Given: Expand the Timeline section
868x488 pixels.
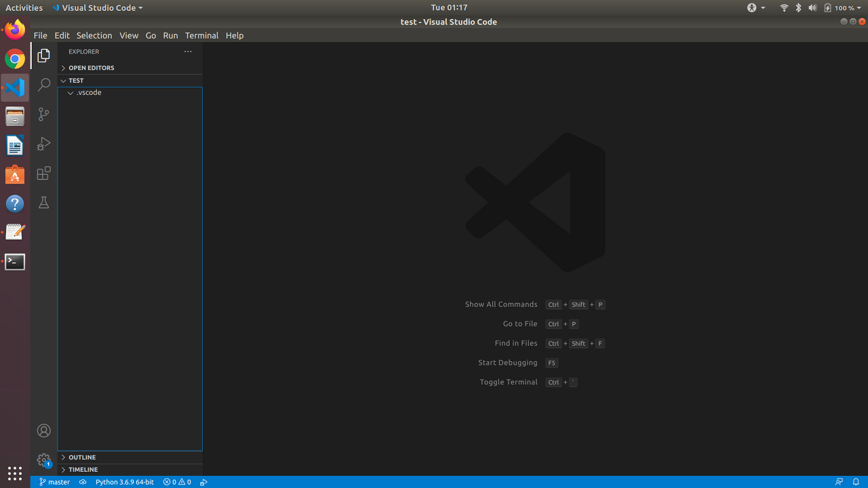Looking at the screenshot, I should point(130,470).
